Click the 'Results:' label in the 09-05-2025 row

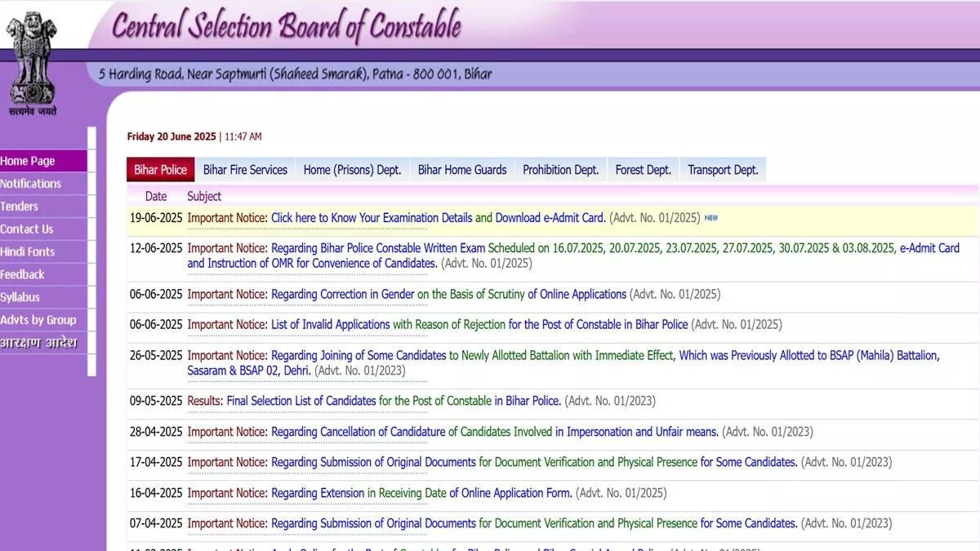[x=205, y=401]
